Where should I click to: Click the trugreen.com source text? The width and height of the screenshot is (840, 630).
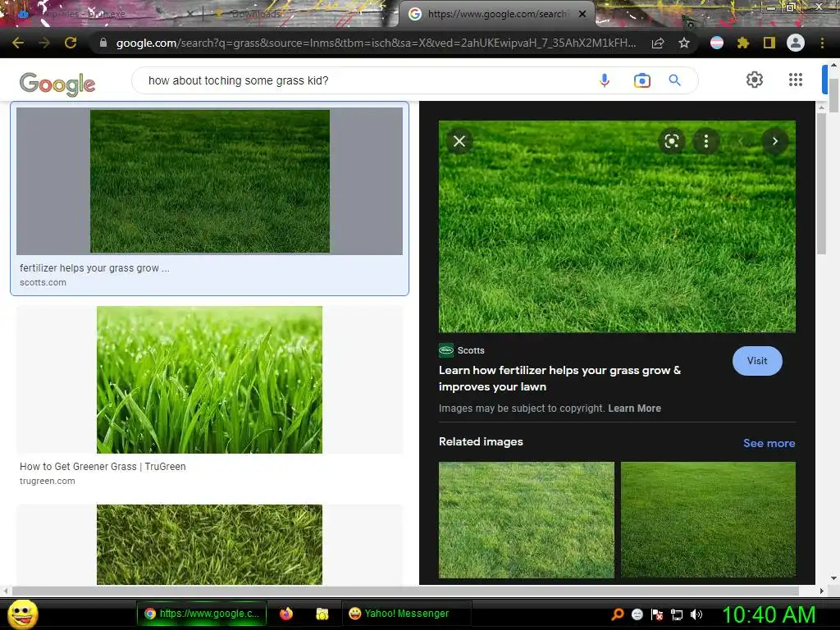(x=47, y=481)
